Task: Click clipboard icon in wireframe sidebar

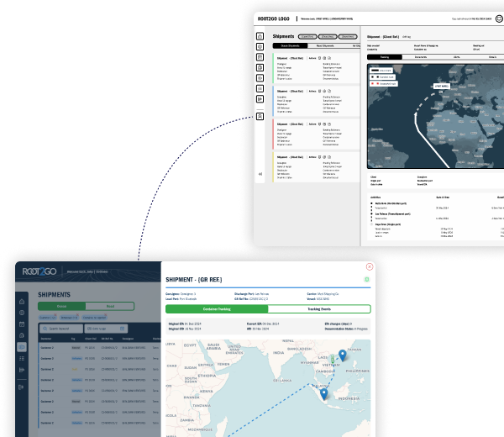Action: click(260, 67)
